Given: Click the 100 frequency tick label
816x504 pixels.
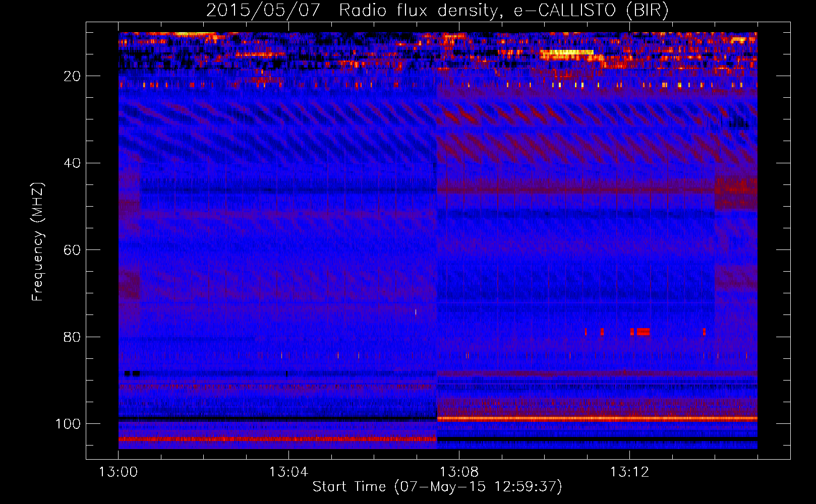Looking at the screenshot, I should click(68, 424).
